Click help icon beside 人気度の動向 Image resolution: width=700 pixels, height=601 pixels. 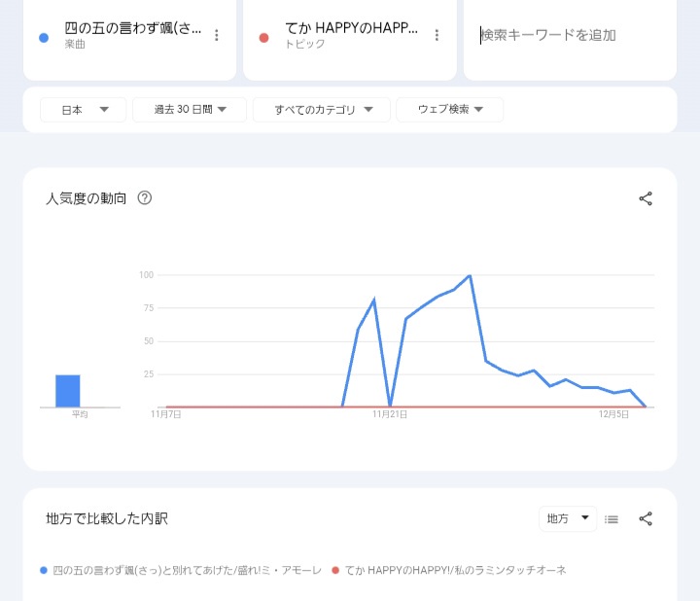tap(145, 198)
